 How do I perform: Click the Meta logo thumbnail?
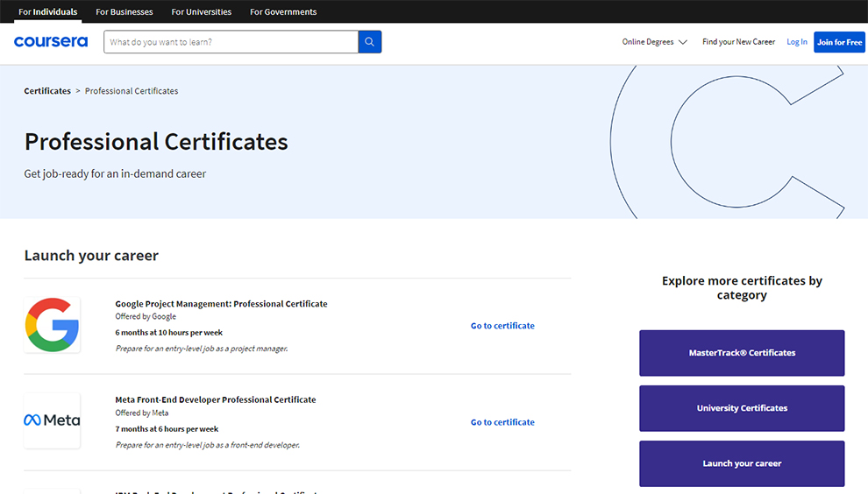(52, 420)
